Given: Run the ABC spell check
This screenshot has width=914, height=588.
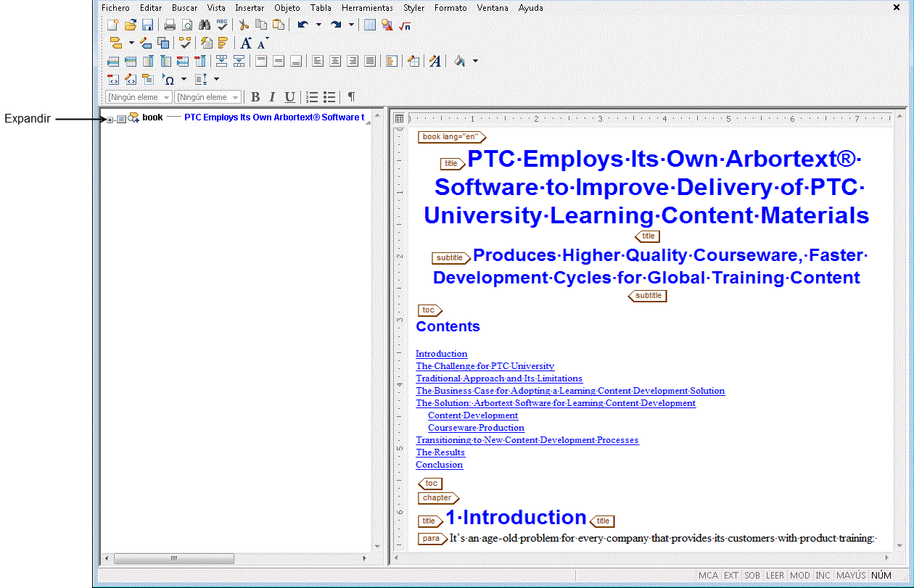Looking at the screenshot, I should click(222, 25).
